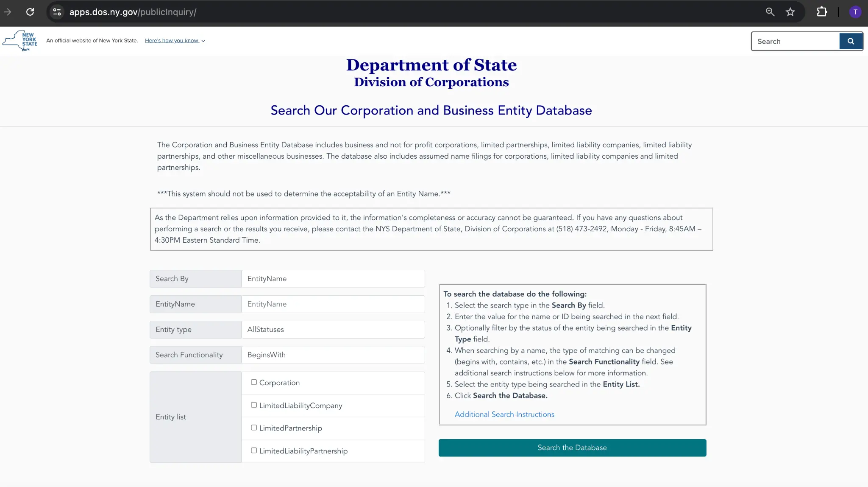Click the browser forward arrow
868x487 pixels.
click(7, 12)
